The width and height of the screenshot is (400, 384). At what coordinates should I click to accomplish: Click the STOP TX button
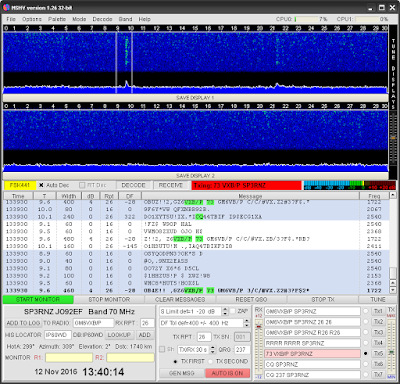click(323, 299)
